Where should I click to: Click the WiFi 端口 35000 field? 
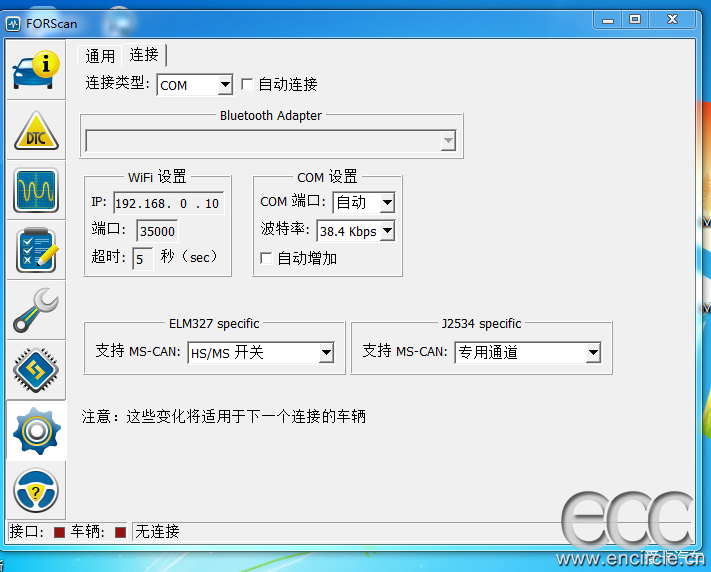[x=157, y=231]
